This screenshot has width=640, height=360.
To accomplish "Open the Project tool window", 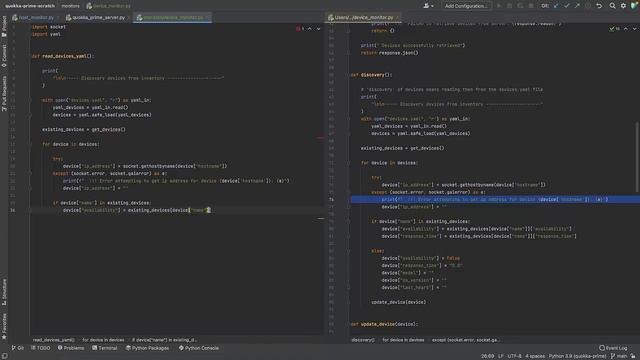I will click(4, 26).
